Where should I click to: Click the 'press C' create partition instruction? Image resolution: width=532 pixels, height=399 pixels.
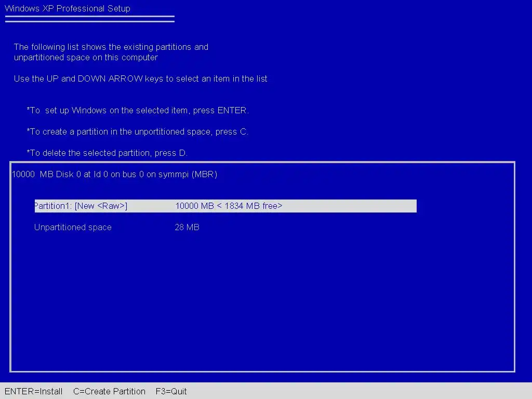click(x=137, y=131)
